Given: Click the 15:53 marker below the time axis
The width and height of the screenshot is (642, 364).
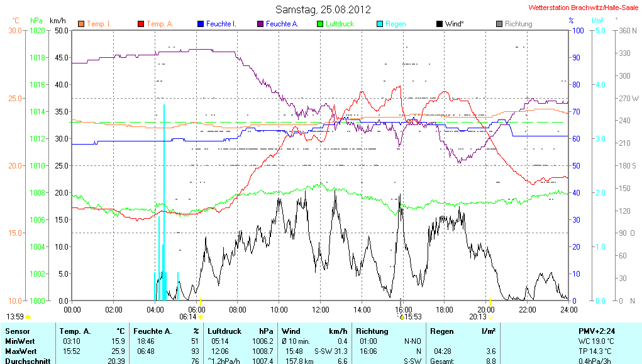Looking at the screenshot, I should (402, 317).
